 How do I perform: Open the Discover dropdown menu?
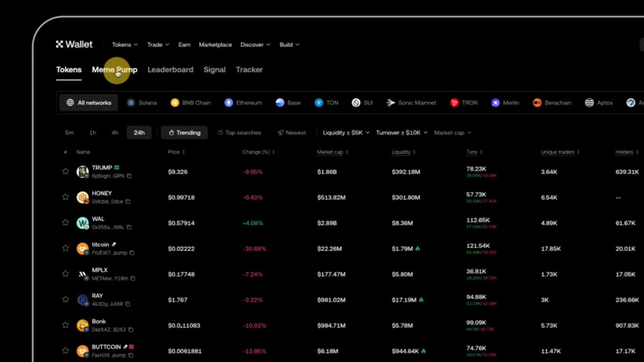click(255, 45)
